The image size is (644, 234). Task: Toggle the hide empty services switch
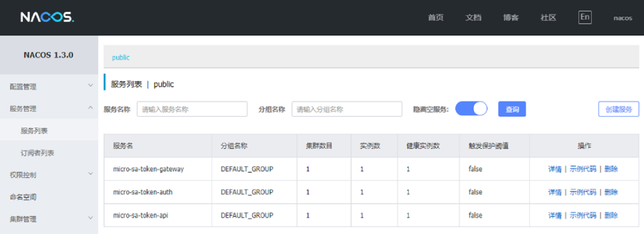pos(471,109)
